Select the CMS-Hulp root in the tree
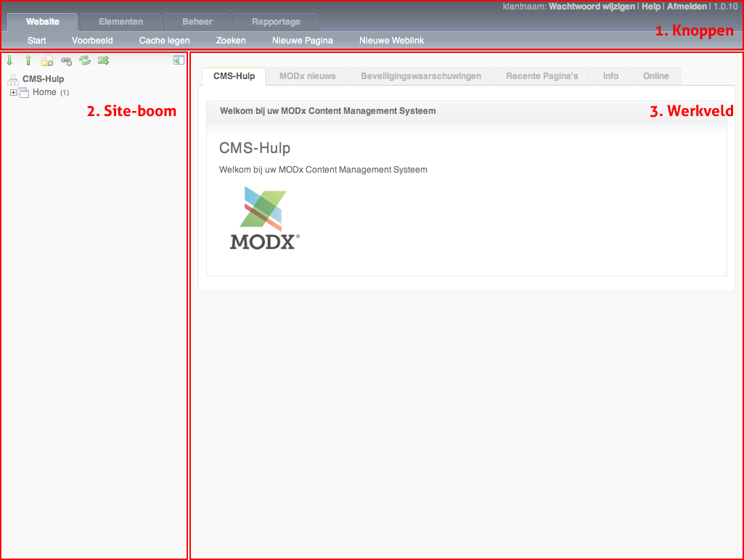Image resolution: width=744 pixels, height=560 pixels. [43, 79]
